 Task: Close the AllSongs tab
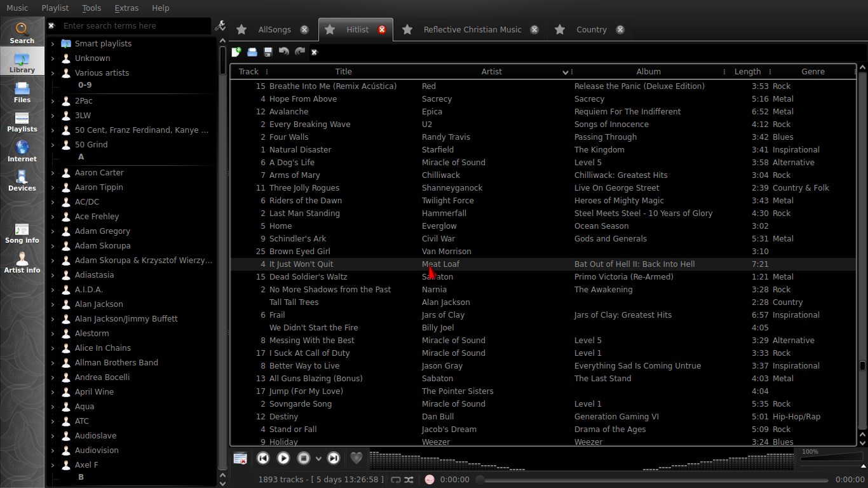click(304, 29)
